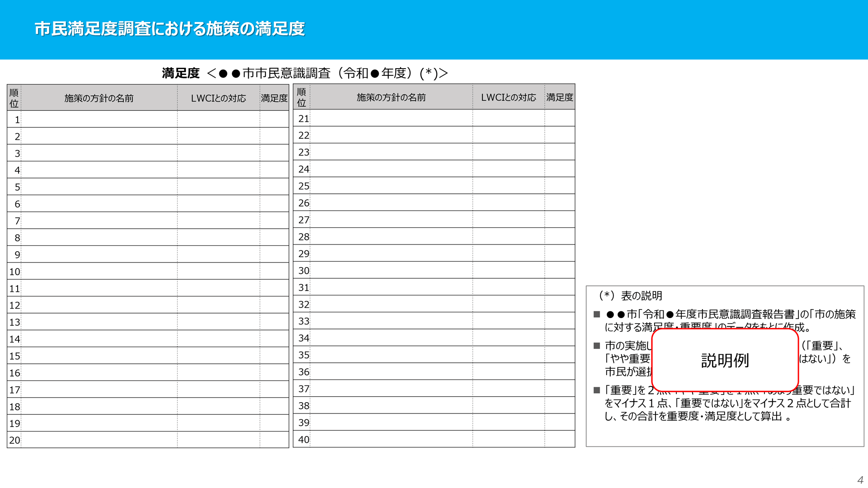Select rank cell 7 in left table
The width and height of the screenshot is (868, 488).
click(14, 221)
